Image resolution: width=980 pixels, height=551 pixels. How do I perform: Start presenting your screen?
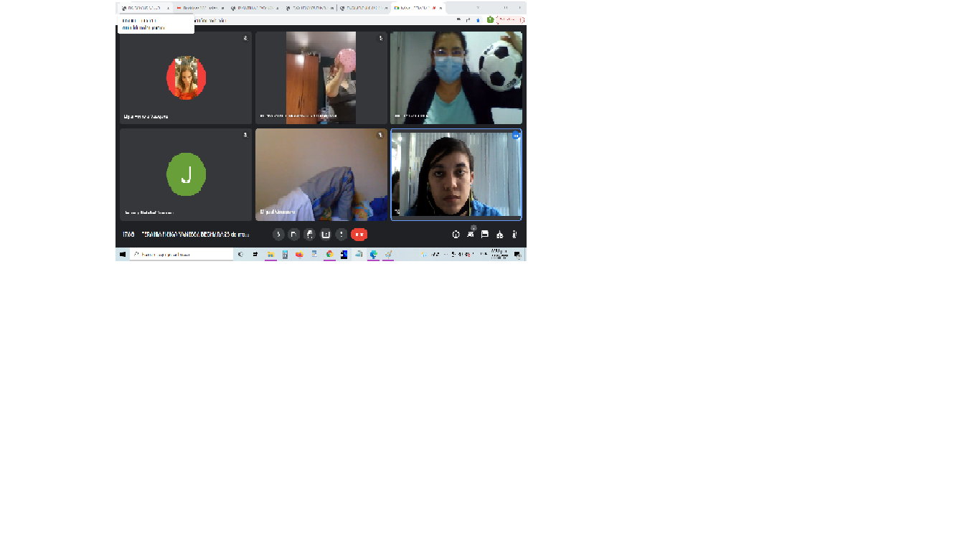coord(326,235)
